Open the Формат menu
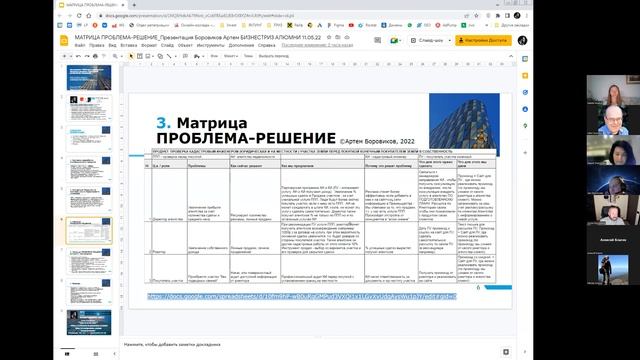 (149, 45)
